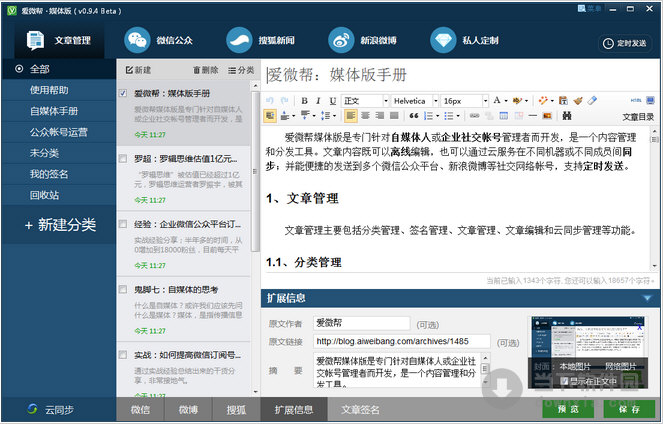Insert a hyperlink with the link icon
Viewport: 663px width, 427px height.
[x=474, y=115]
